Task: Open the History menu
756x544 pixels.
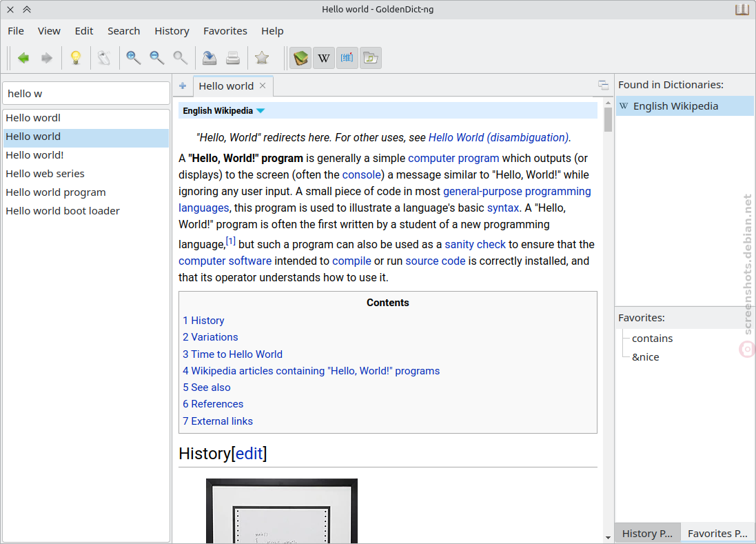Action: click(172, 31)
